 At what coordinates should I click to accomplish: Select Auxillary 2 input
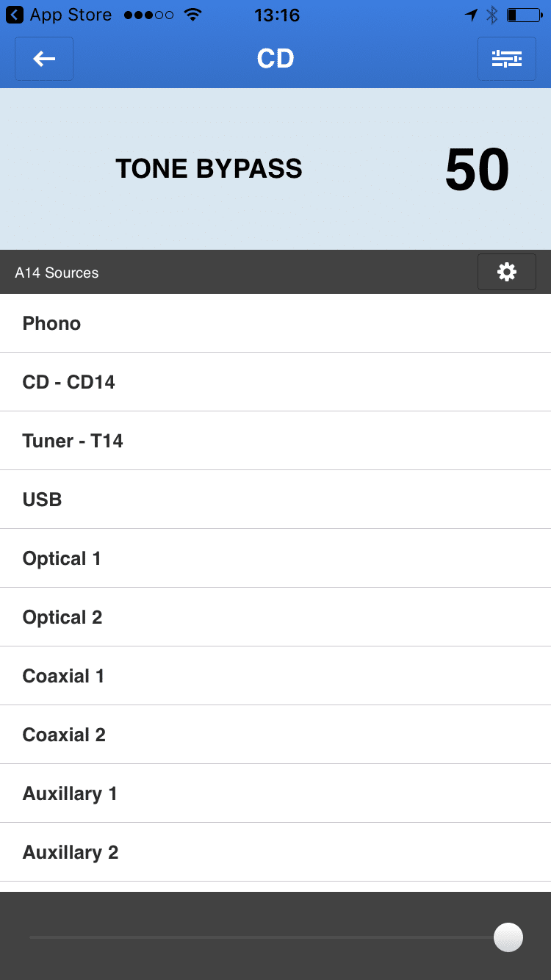coord(275,852)
